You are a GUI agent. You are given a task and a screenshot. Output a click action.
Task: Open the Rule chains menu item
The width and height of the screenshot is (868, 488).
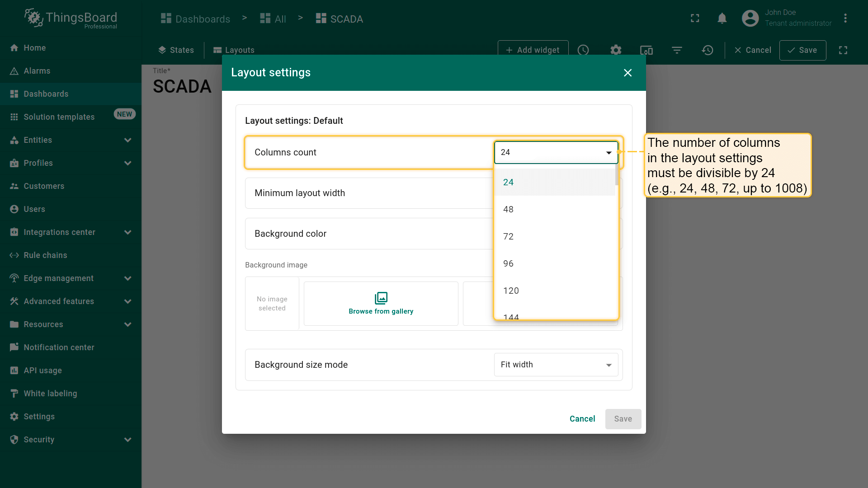coord(45,255)
